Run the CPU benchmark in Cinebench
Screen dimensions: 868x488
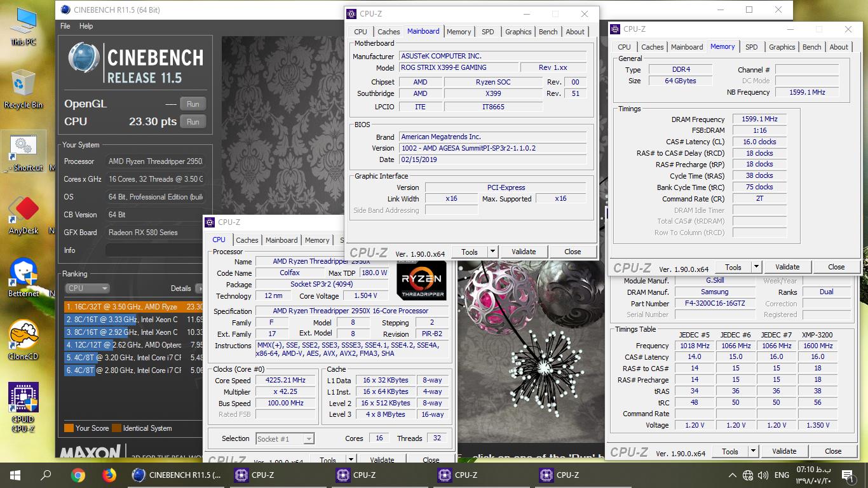[x=193, y=122]
